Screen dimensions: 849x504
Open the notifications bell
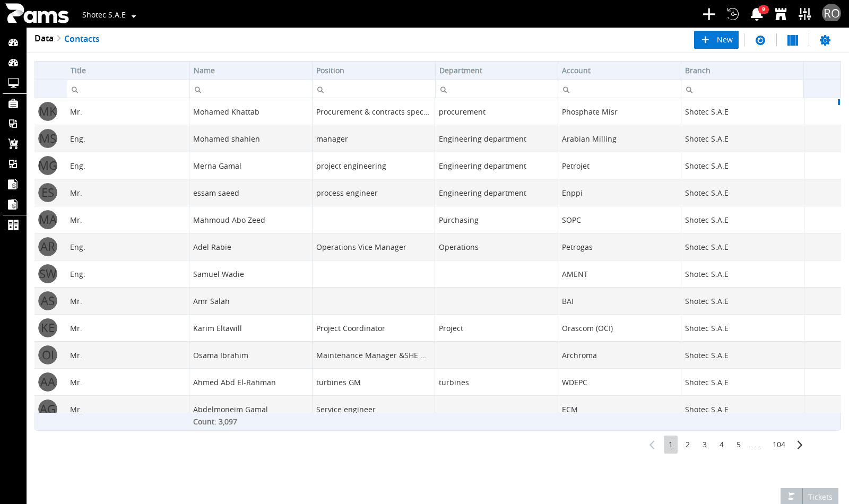757,14
